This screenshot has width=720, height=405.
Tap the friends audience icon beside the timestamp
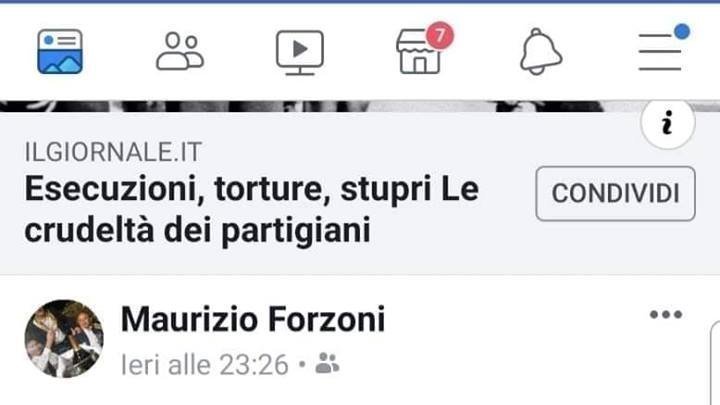point(327,363)
